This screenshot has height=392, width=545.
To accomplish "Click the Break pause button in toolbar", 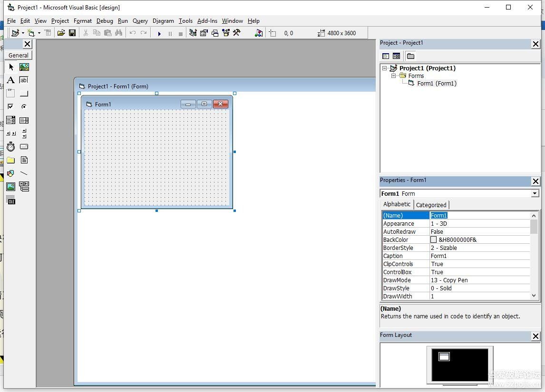I will pos(170,34).
